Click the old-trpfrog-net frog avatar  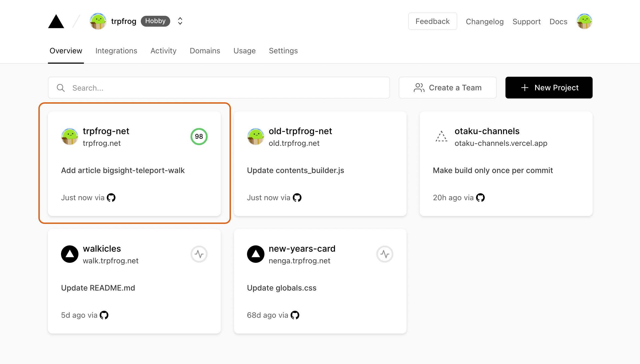[255, 137]
